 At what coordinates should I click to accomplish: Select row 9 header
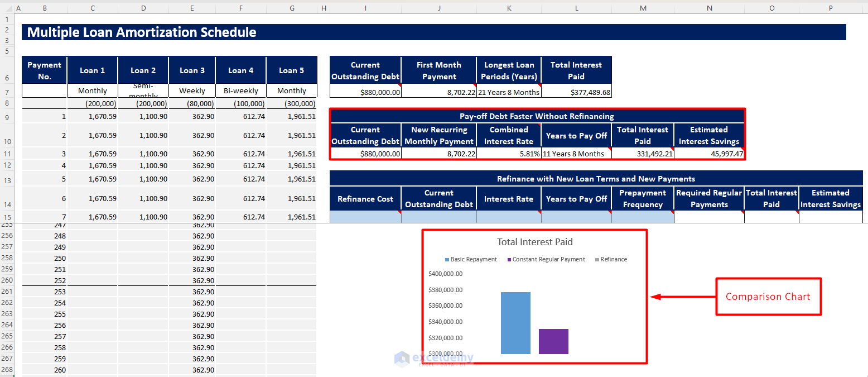[7, 117]
